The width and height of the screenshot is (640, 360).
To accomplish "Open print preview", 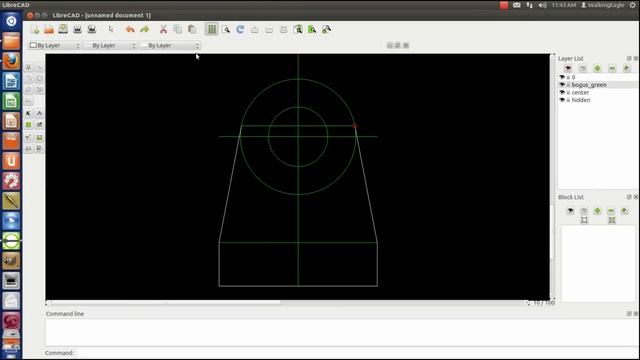I will coord(91,29).
